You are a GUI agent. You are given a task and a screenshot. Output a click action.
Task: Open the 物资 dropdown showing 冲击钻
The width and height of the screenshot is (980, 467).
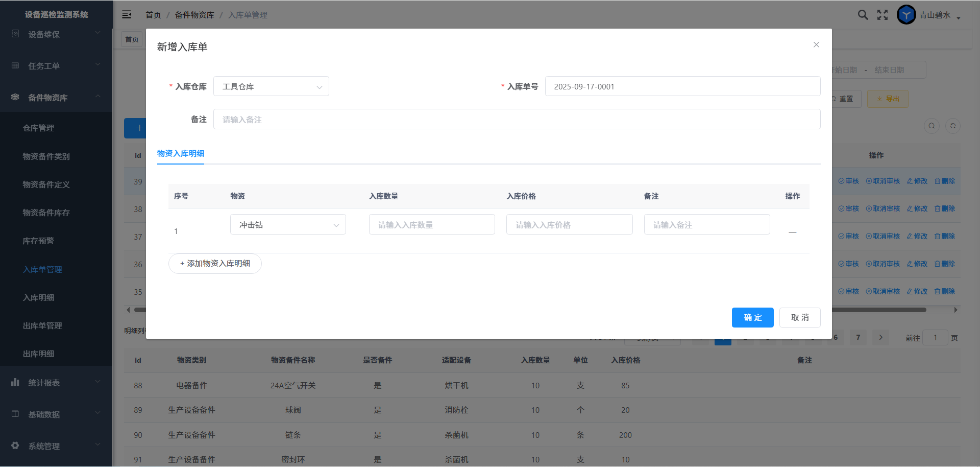tap(288, 225)
